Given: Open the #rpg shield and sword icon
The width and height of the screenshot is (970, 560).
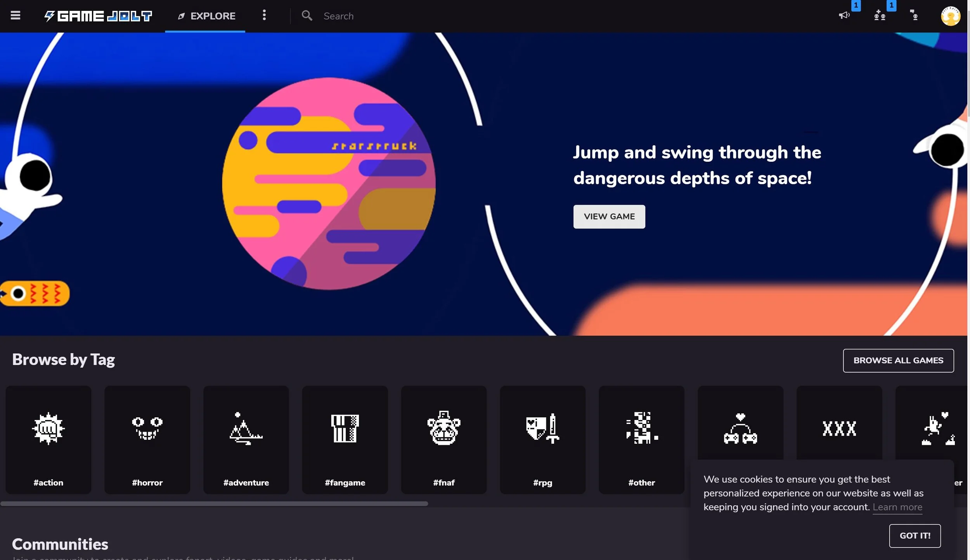Looking at the screenshot, I should (542, 428).
